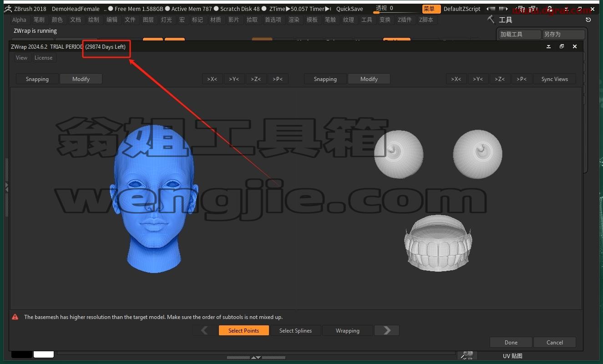Screen dimensions: 603x364
Task: Expand the bottom shelf divider arrows
Action: coord(256,358)
